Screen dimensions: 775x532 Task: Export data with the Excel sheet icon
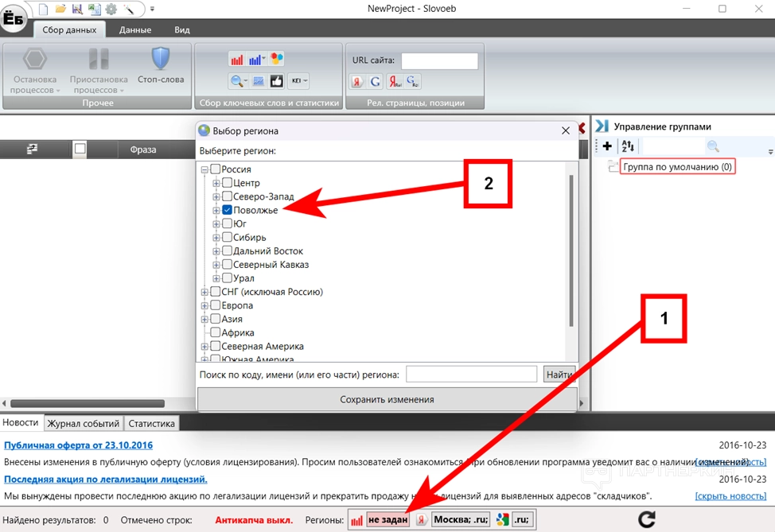(94, 9)
